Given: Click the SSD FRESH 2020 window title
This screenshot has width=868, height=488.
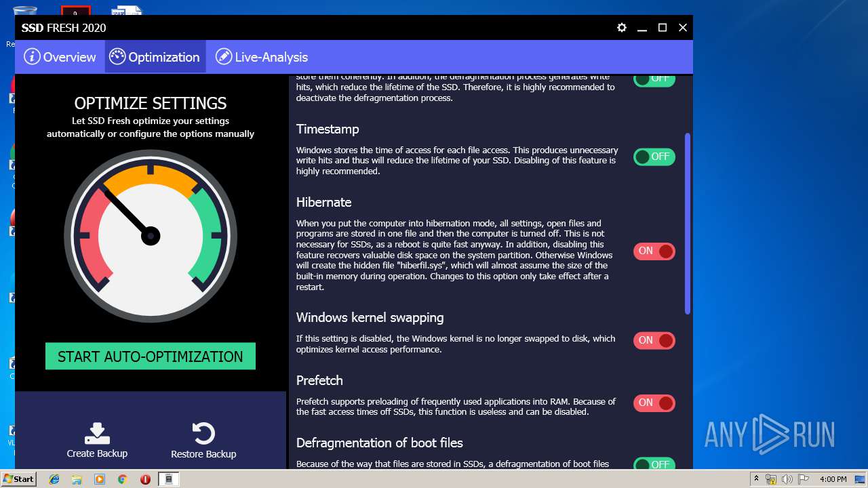Looking at the screenshot, I should click(64, 28).
